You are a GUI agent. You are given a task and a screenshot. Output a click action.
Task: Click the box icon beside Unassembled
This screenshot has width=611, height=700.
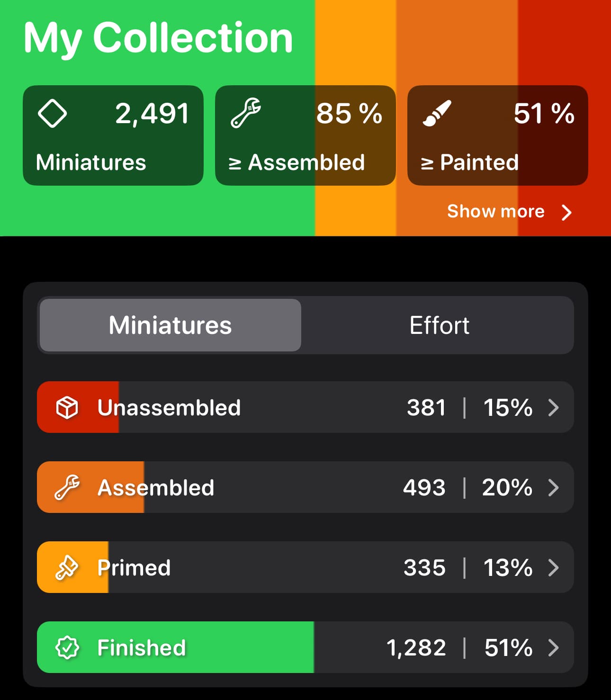pos(67,407)
